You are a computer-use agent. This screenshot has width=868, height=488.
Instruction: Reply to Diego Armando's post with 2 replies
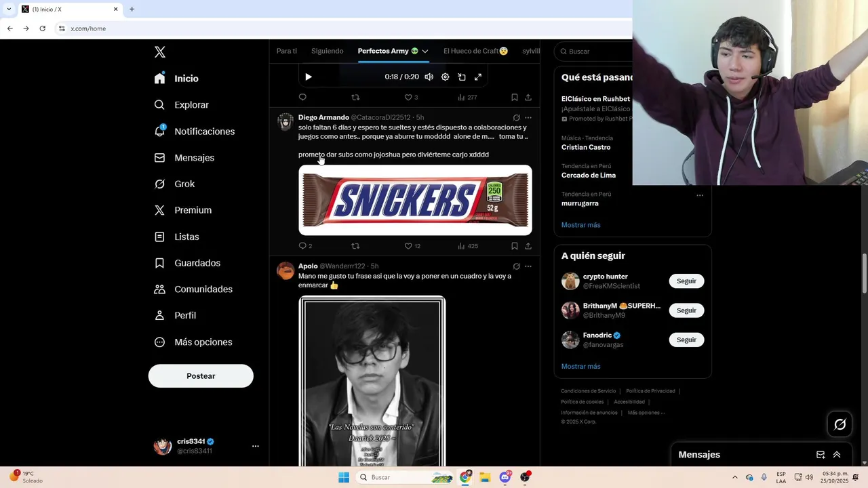pos(305,246)
